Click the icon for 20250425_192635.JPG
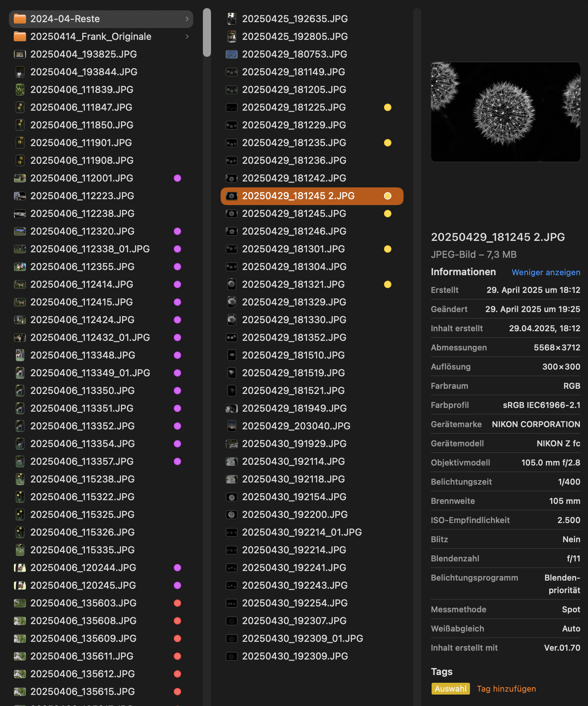Viewport: 588px width, 706px height. click(x=231, y=19)
